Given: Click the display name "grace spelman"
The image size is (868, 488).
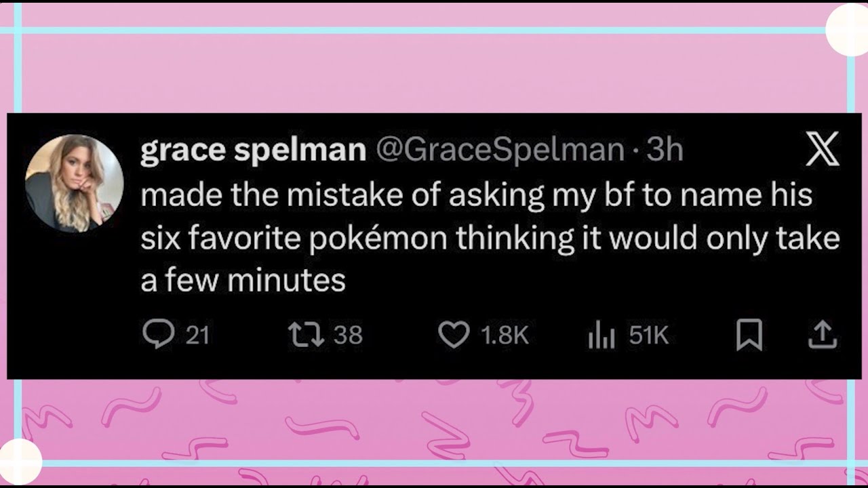Looking at the screenshot, I should (253, 150).
